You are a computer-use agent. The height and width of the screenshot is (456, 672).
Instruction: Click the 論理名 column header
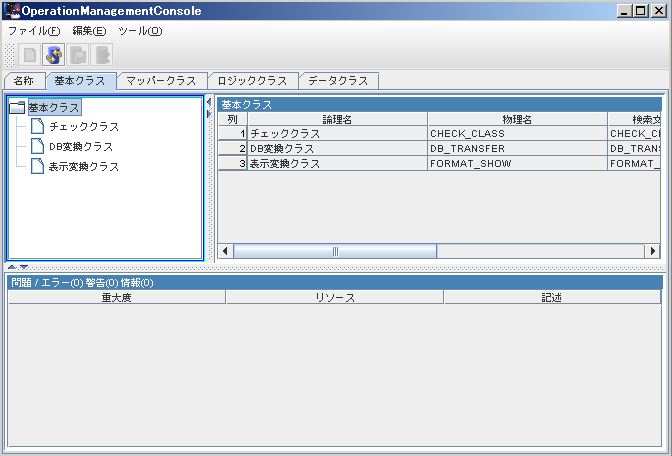(x=337, y=119)
